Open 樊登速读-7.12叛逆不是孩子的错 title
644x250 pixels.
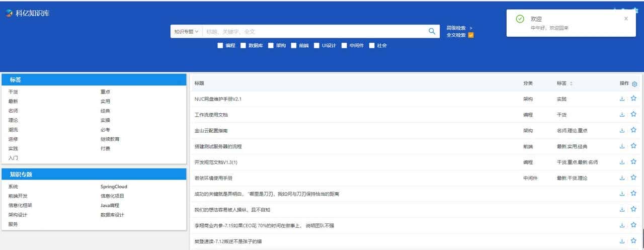(228, 241)
